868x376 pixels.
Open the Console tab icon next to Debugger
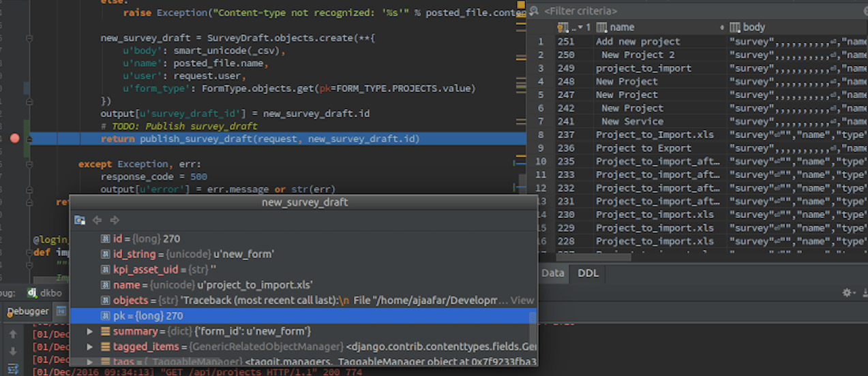tap(61, 311)
